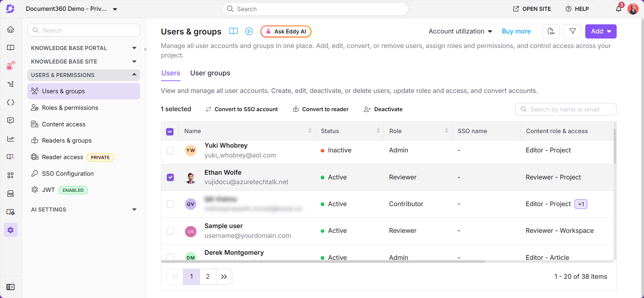Click Convert to reader
644x298 pixels.
point(321,109)
